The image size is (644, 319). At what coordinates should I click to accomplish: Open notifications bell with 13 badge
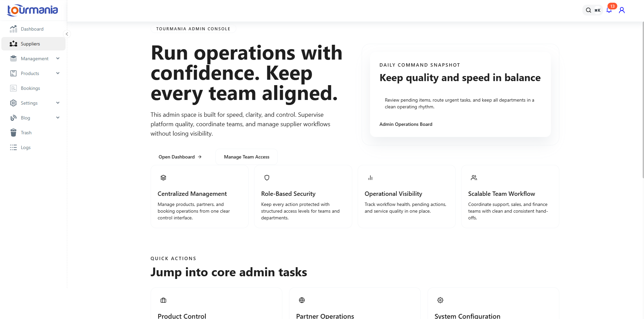(609, 10)
